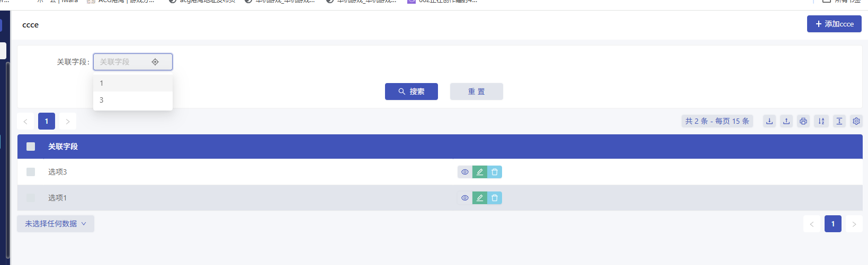
Task: Edit row 选项1 with the pencil icon
Action: 480,198
